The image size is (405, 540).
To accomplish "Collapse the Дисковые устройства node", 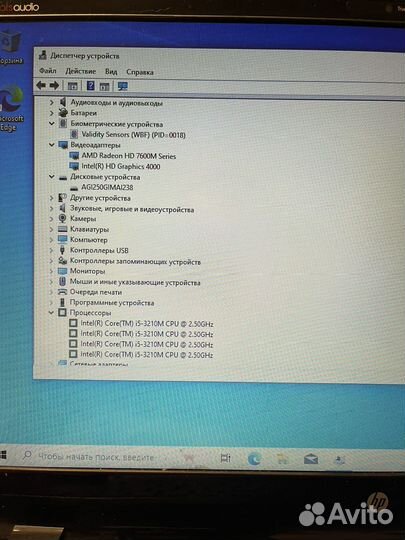I will (x=52, y=177).
